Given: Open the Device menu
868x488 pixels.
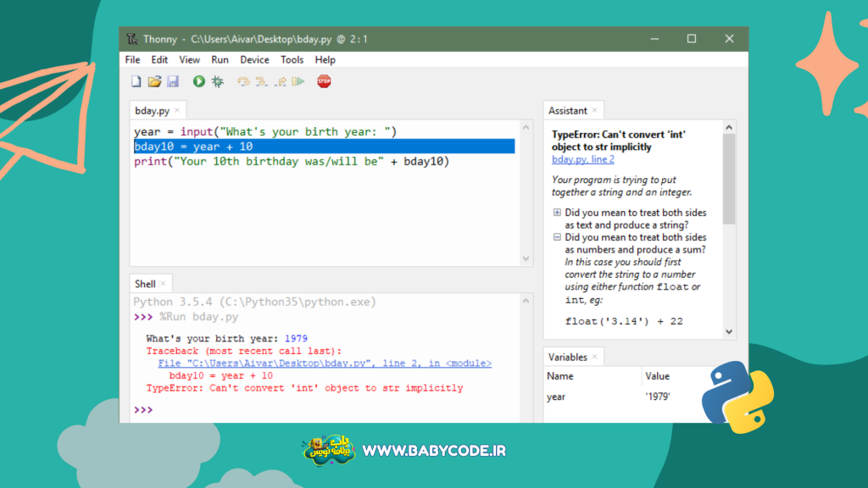Looking at the screenshot, I should click(254, 60).
